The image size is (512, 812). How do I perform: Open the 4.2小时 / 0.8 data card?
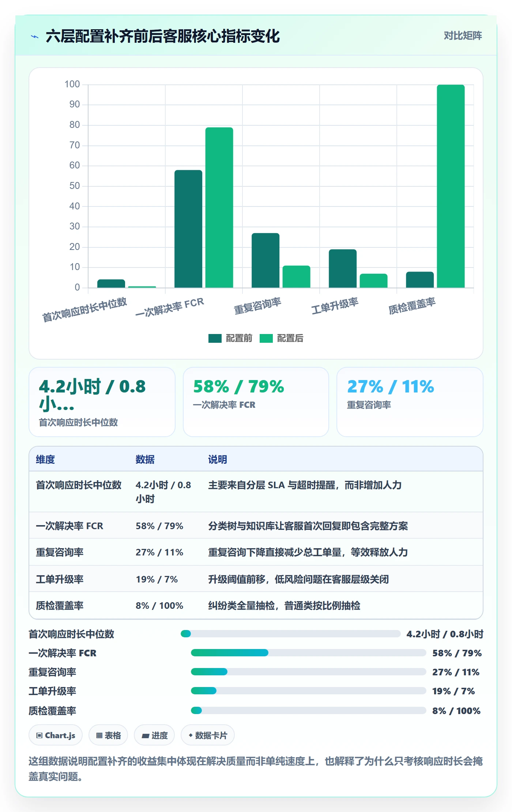(x=102, y=402)
